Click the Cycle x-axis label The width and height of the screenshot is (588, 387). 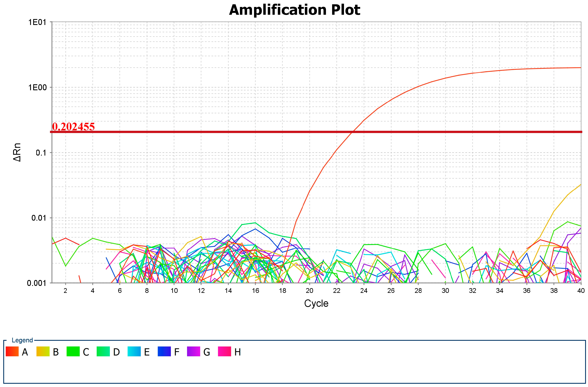coord(316,303)
